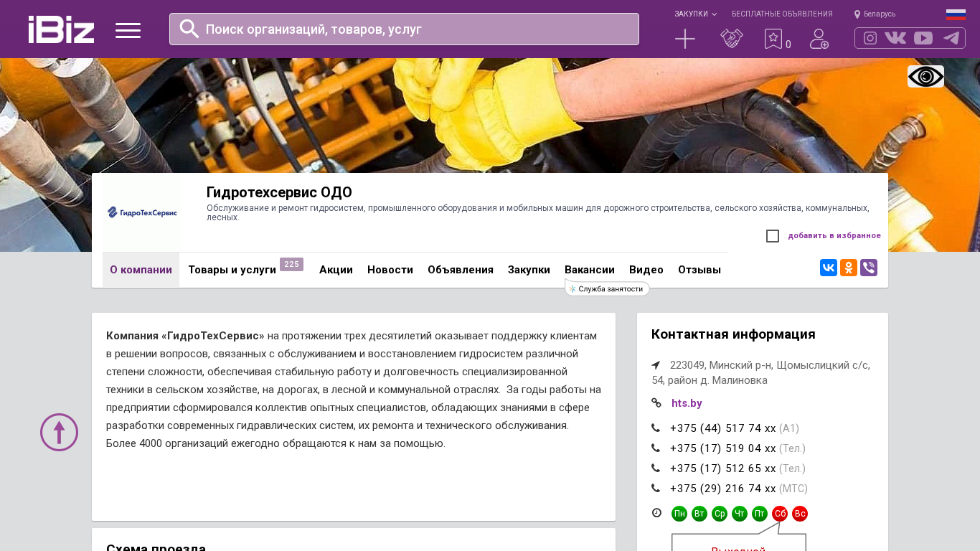
Task: Open the hamburger menu
Action: [x=128, y=30]
